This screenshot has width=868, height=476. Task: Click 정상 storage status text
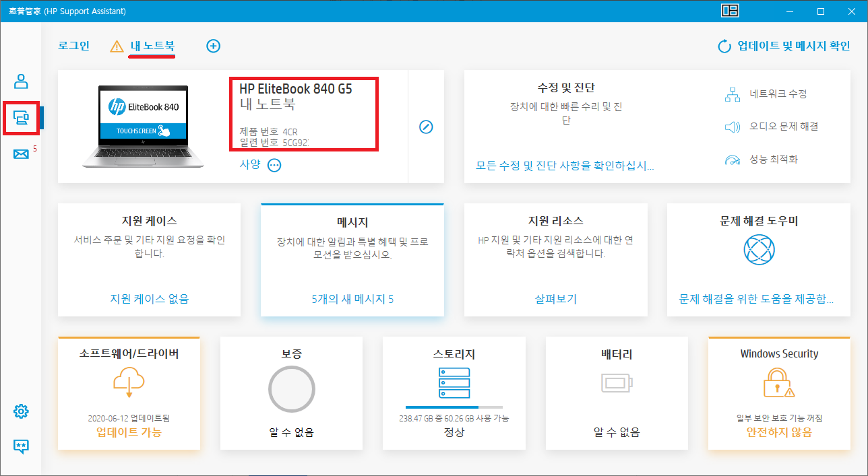[454, 432]
